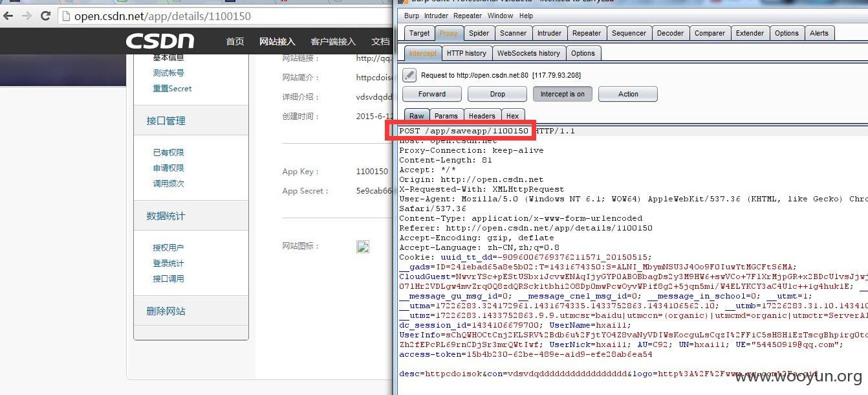Switch to the Extender tab
The width and height of the screenshot is (868, 395).
[x=750, y=33]
